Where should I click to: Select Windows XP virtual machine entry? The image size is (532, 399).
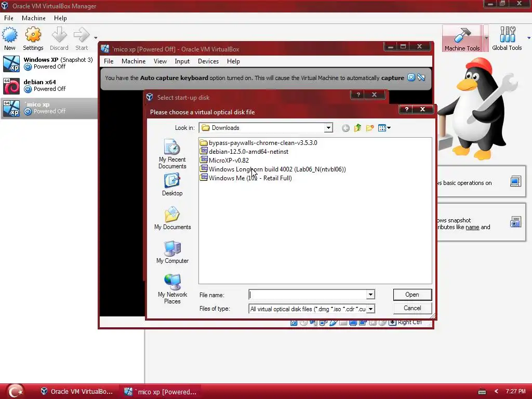[49, 63]
